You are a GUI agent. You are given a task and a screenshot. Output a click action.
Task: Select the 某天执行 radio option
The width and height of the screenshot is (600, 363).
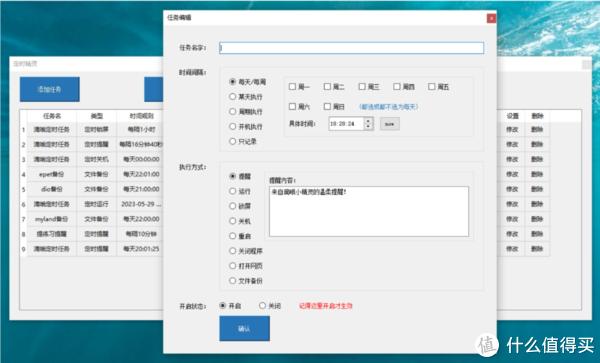click(x=232, y=96)
